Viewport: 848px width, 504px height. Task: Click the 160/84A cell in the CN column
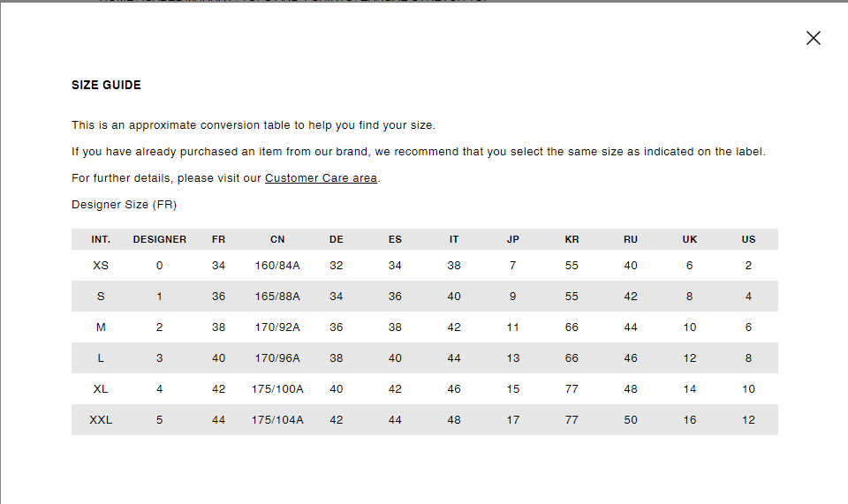277,266
